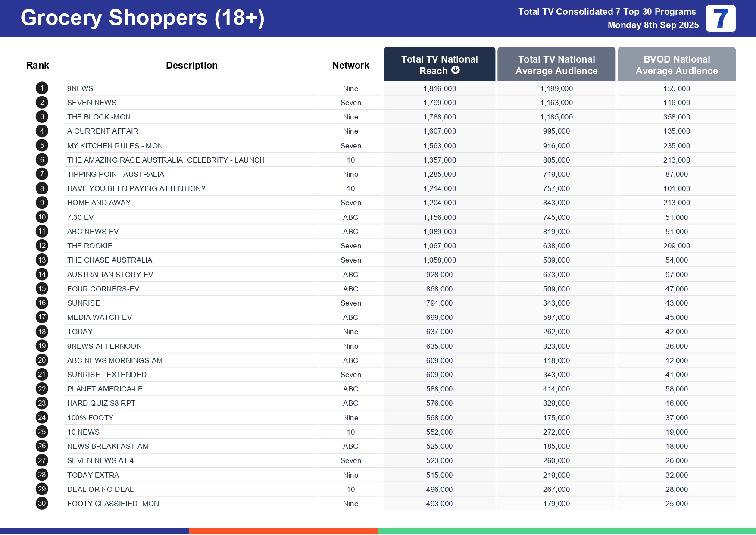Select BVOD National Average Audience header
The height and width of the screenshot is (535, 756).
(x=676, y=65)
